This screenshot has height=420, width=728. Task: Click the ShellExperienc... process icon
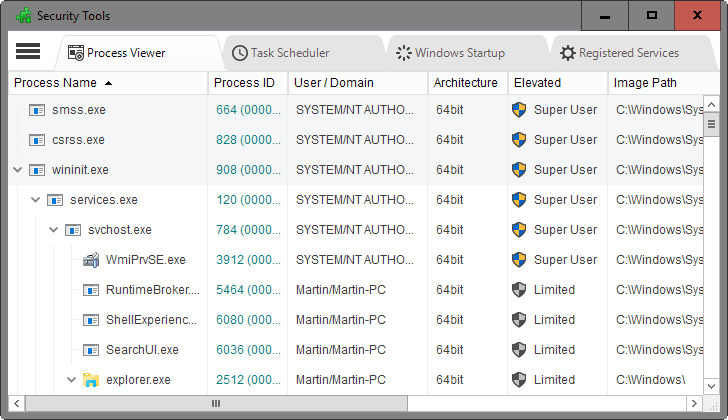[x=91, y=320]
